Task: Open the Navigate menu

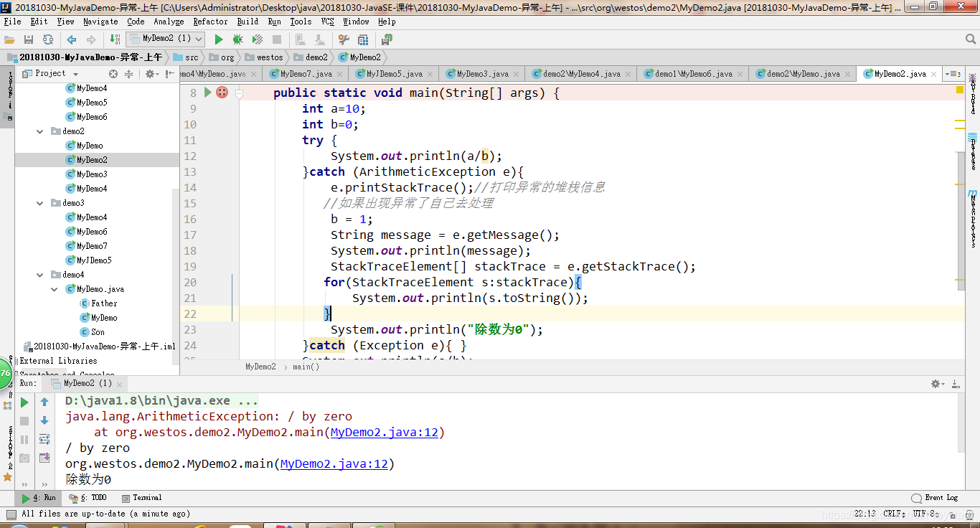Action: point(100,22)
